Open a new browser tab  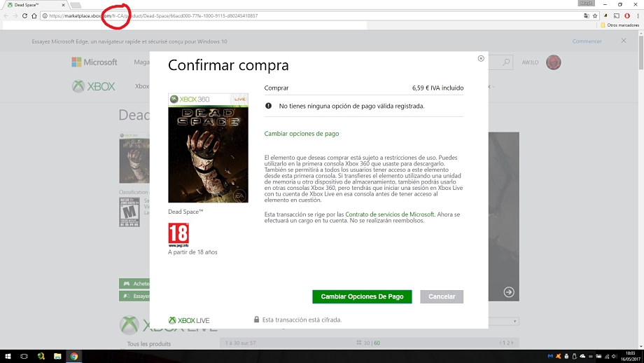click(x=76, y=5)
